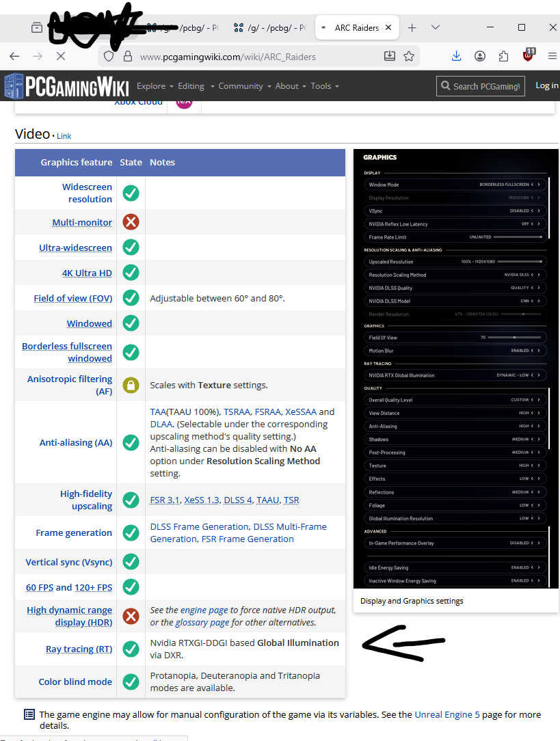Open the Multi-monitor link
This screenshot has height=741, width=560.
pos(82,222)
